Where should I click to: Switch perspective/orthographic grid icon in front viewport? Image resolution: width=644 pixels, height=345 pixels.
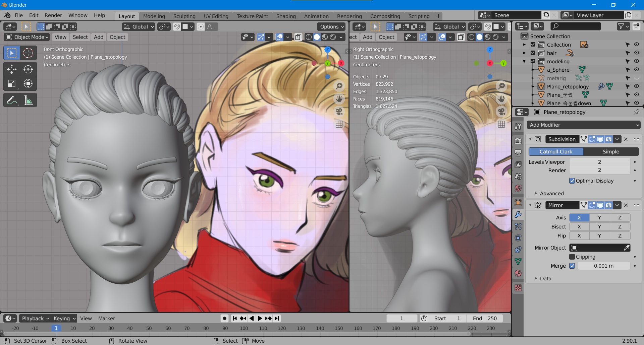pyautogui.click(x=339, y=124)
